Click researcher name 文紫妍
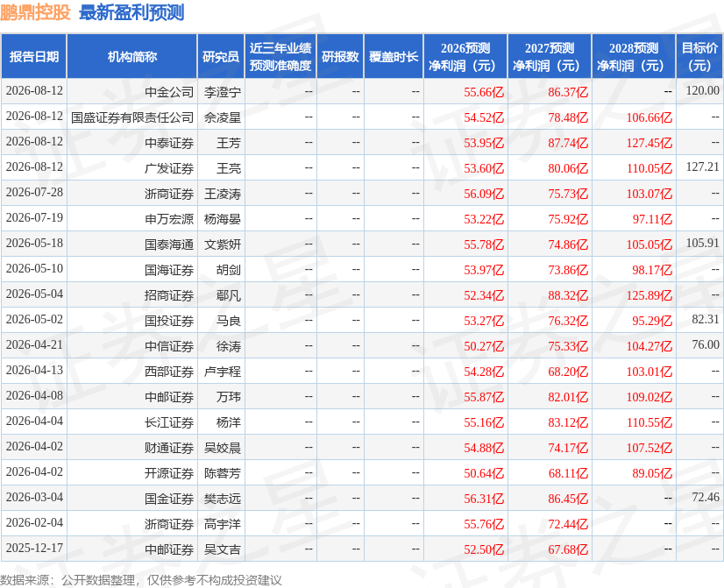The width and height of the screenshot is (724, 588). tap(223, 244)
